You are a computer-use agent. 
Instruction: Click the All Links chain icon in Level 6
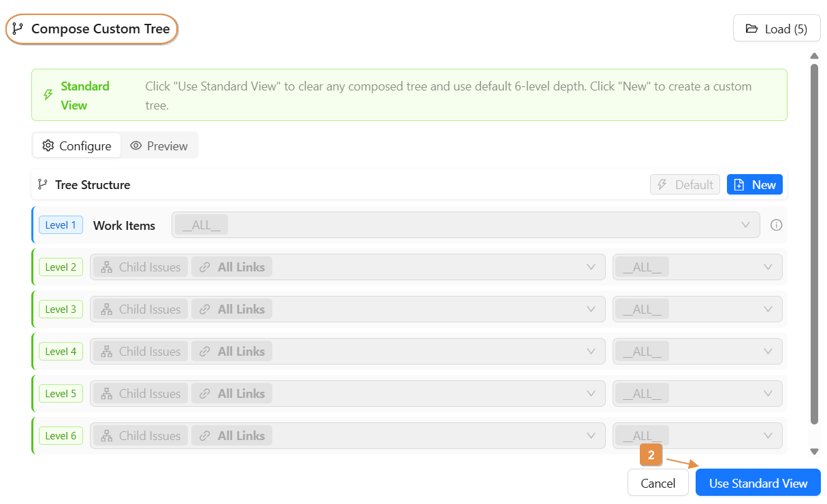pyautogui.click(x=205, y=436)
